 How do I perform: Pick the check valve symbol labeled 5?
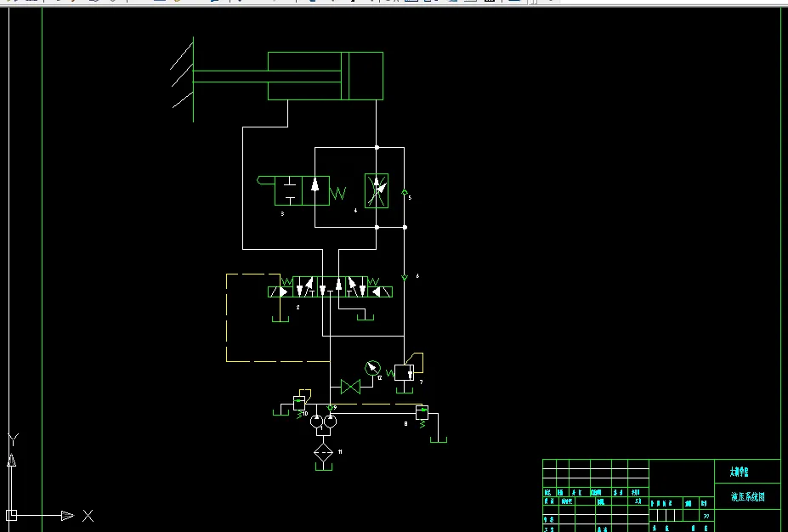pos(404,192)
